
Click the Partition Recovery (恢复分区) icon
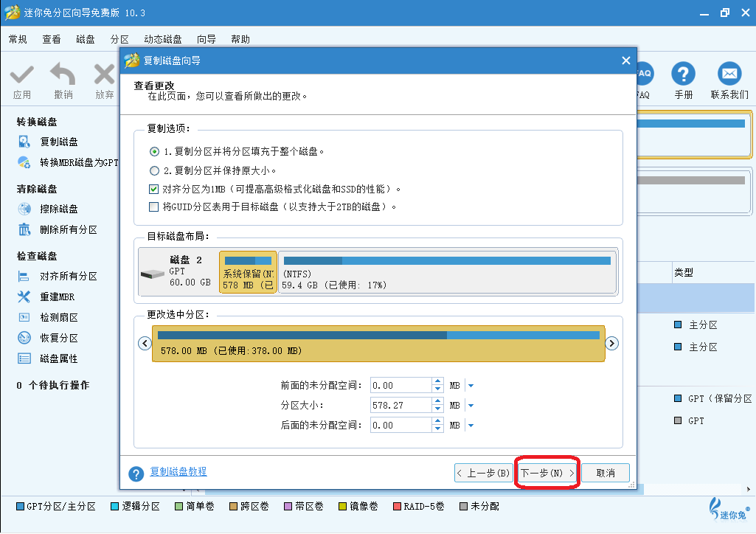point(24,338)
